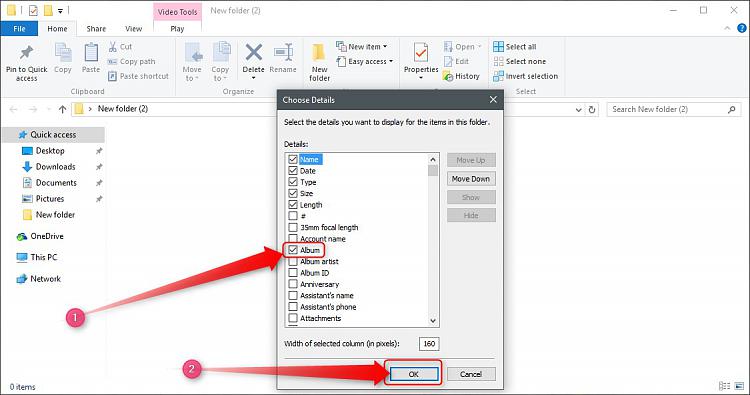
Task: Uncheck the Length detail checkbox
Action: (x=293, y=205)
